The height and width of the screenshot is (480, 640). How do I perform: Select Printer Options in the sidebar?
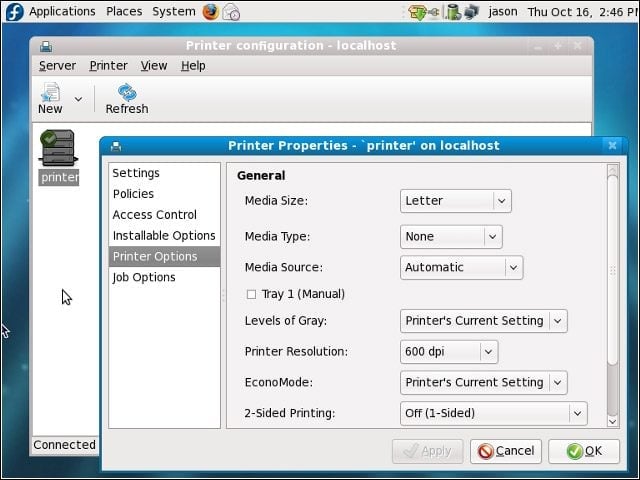164,256
